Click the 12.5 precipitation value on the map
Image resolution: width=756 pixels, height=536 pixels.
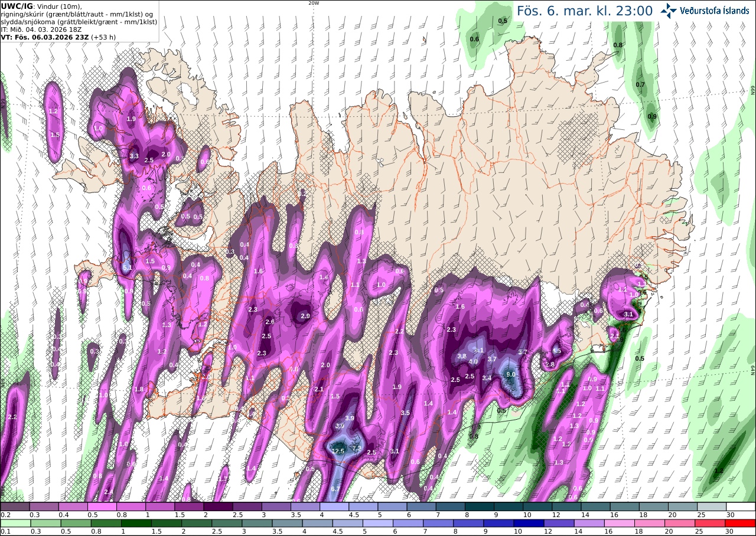tap(338, 452)
